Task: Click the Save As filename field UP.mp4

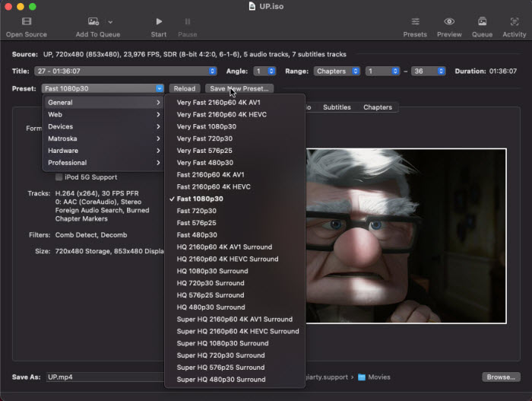Action: 106,377
